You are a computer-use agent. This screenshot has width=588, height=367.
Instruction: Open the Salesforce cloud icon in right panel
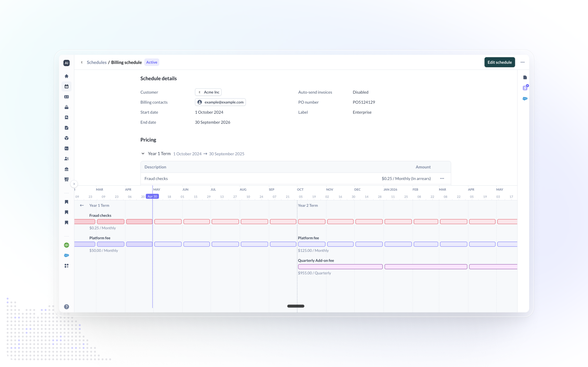tap(525, 99)
